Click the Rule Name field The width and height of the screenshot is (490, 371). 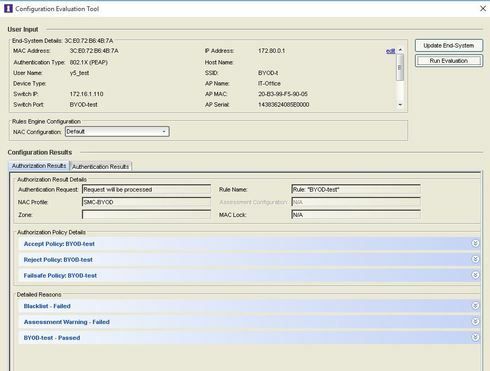356,189
